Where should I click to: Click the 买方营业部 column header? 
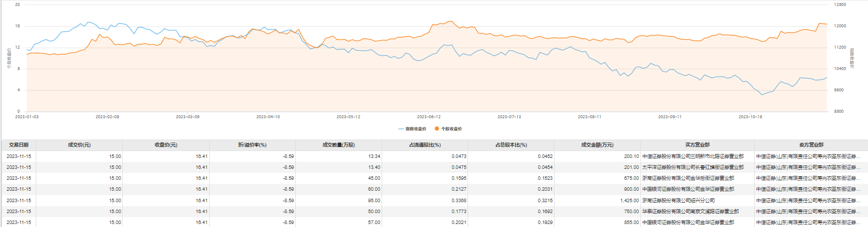697,145
